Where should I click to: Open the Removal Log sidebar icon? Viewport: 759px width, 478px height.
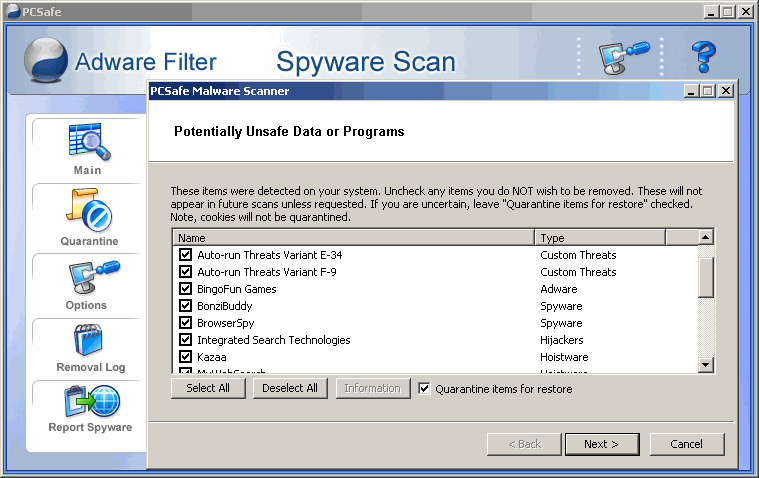(x=89, y=340)
